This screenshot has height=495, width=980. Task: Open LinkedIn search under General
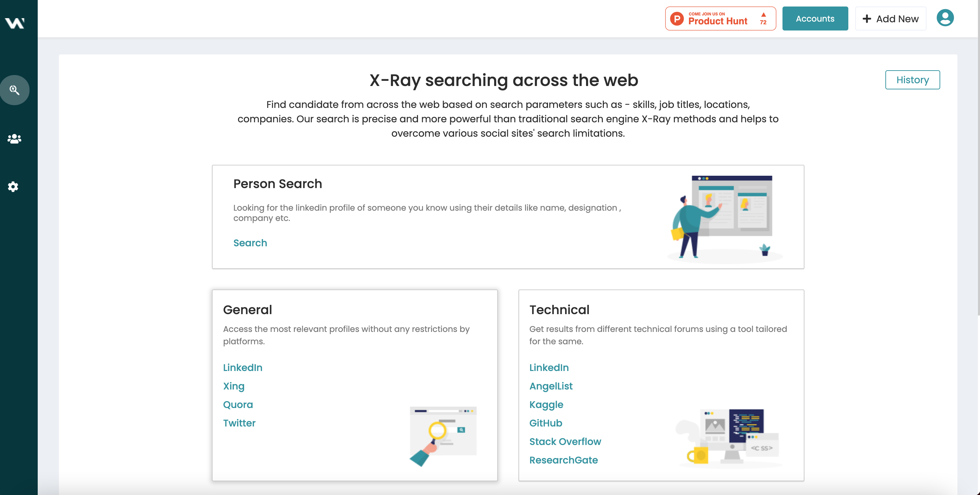243,368
